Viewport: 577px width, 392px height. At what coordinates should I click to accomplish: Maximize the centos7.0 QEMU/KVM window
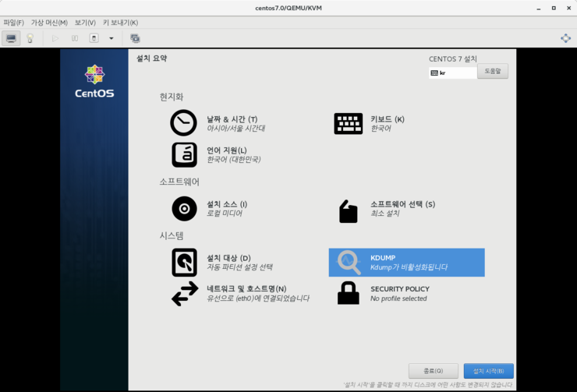[554, 8]
